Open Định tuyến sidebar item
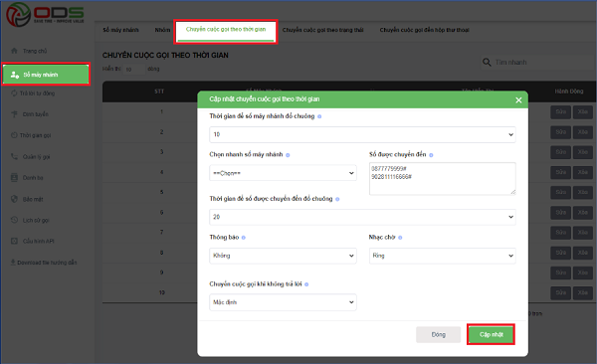 [36, 114]
